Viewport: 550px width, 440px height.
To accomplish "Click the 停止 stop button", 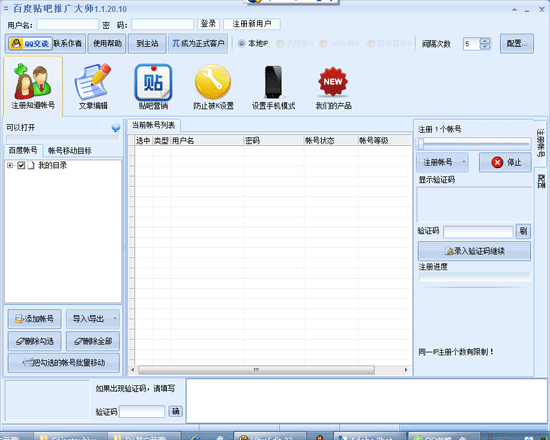I will pos(505,162).
